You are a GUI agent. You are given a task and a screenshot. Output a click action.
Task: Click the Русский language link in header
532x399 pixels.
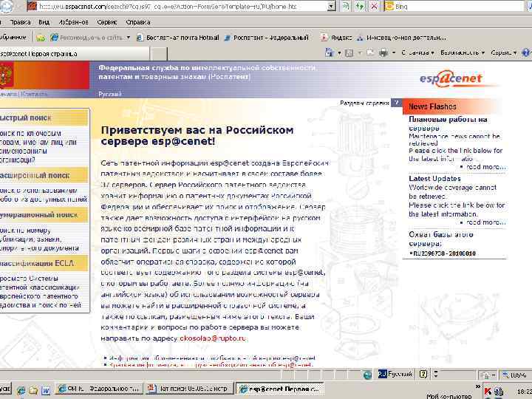(110, 94)
